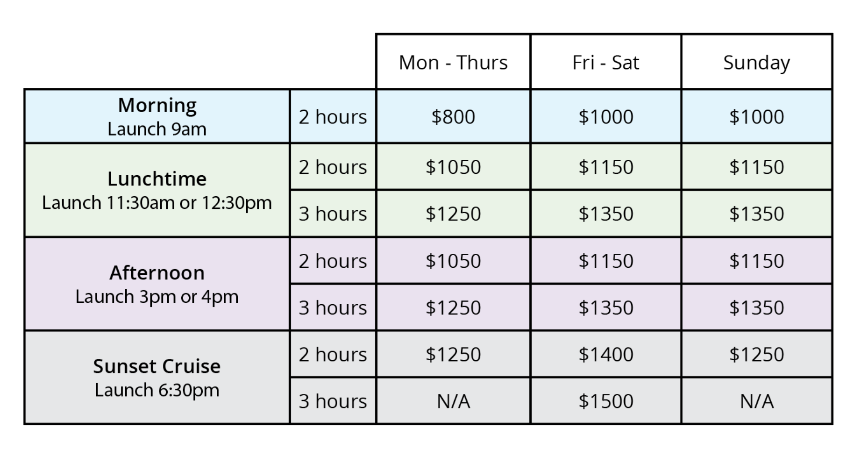This screenshot has width=868, height=457.
Task: Click the Morning 2 hours cell
Action: click(333, 116)
